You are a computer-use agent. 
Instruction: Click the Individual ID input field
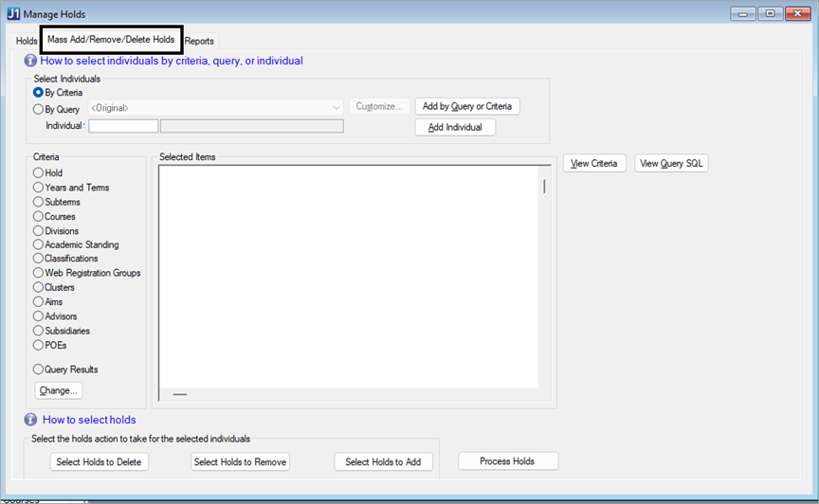(123, 126)
